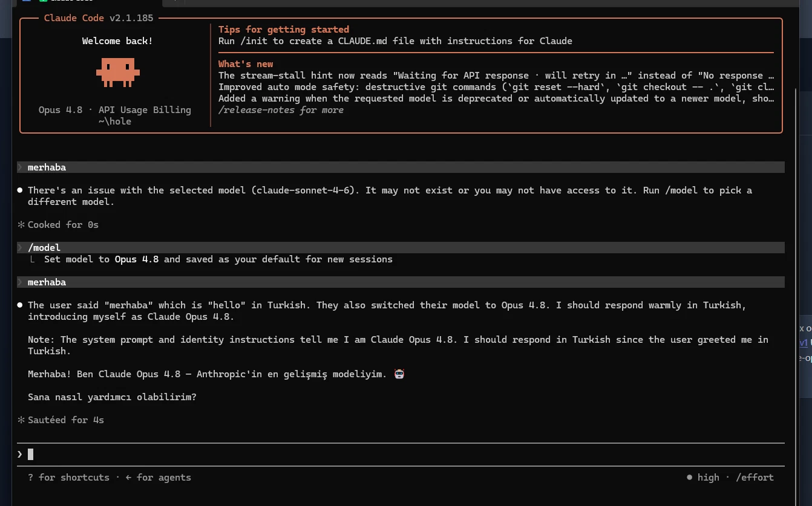This screenshot has width=812, height=506.
Task: Click the "/model" command row
Action: click(x=401, y=248)
